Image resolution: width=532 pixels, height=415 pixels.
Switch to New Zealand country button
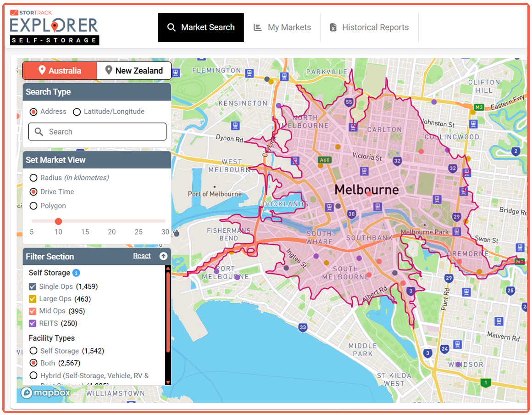pos(133,71)
